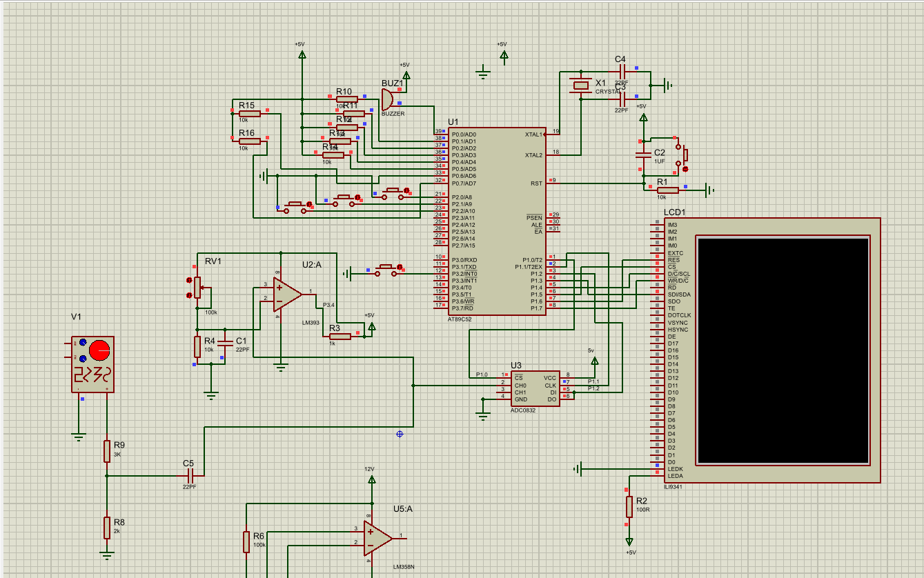Click the DOTCLK pin label on LCD1
This screenshot has height=578, width=924.
click(679, 315)
